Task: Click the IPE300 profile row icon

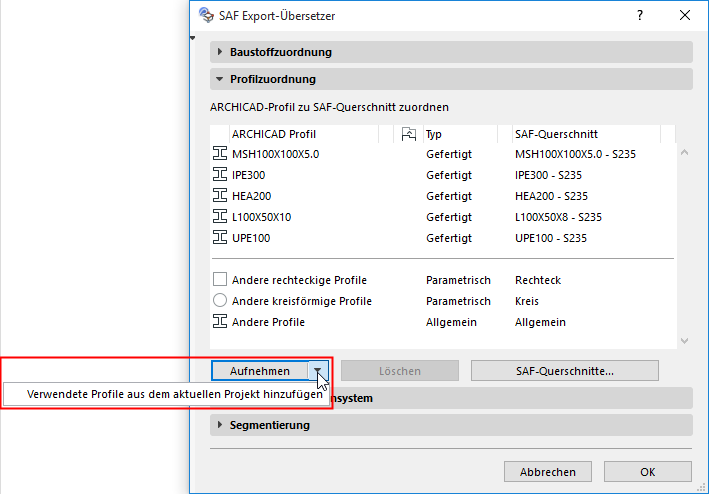Action: click(x=220, y=175)
